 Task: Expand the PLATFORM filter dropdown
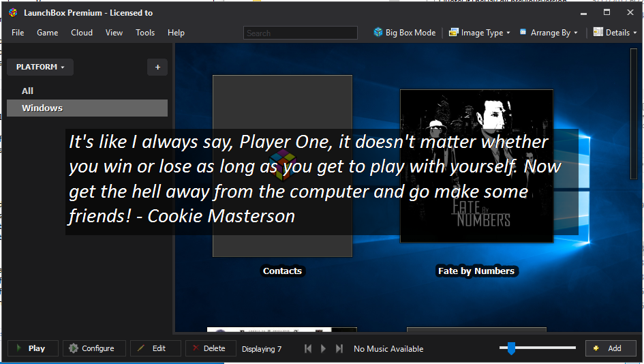click(x=40, y=67)
